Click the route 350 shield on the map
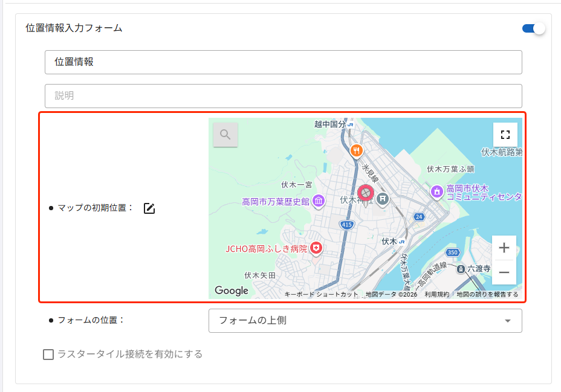 coord(453,252)
